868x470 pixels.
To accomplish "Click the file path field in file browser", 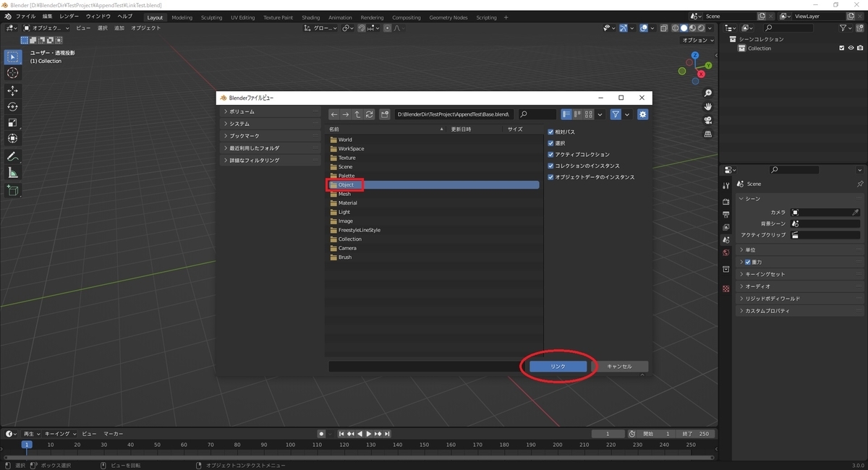I will tap(454, 114).
